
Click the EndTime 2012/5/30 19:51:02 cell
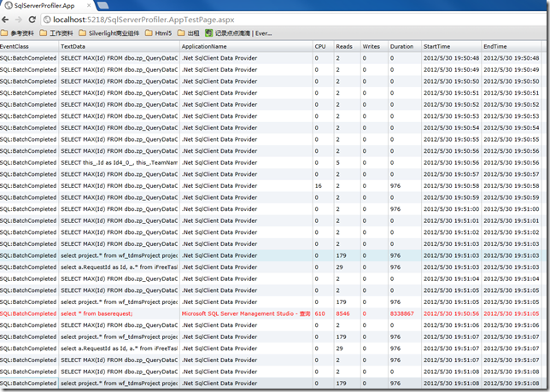pyautogui.click(x=511, y=232)
